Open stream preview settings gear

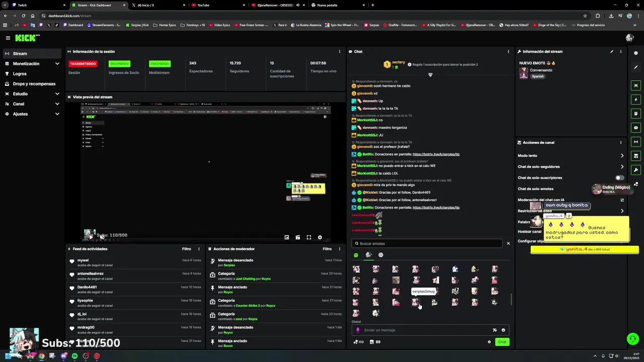320,237
